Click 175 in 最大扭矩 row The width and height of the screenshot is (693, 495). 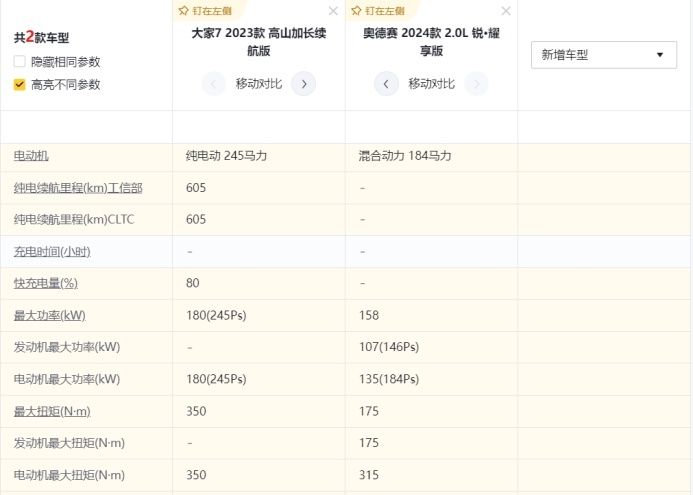pos(369,411)
